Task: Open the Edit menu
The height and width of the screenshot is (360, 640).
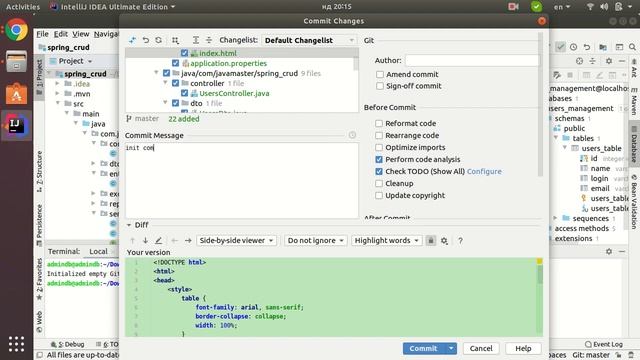Action: (61, 34)
